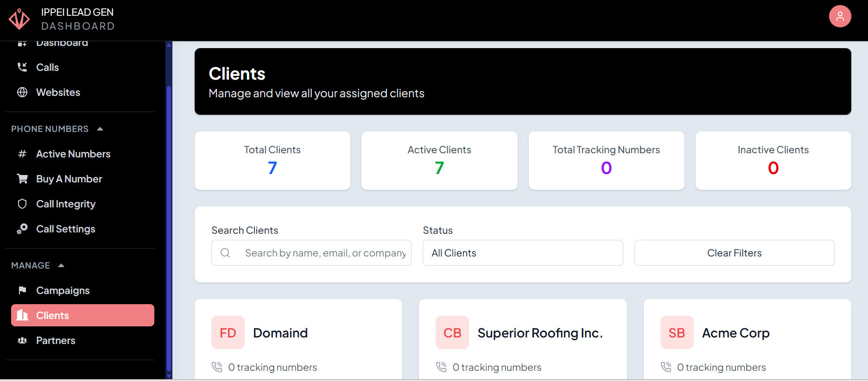
Task: Collapse the Phone Numbers section arrow
Action: 100,129
